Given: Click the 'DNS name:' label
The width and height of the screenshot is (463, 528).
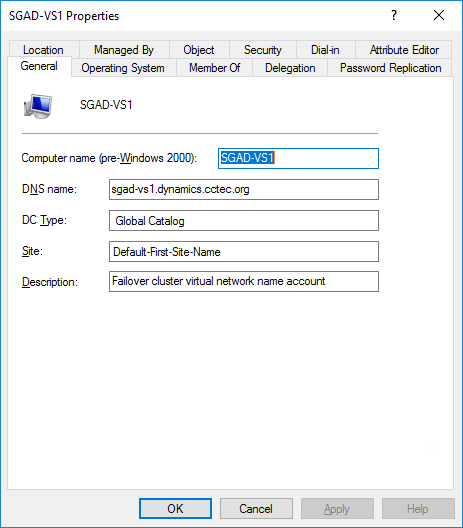Looking at the screenshot, I should click(x=49, y=189).
